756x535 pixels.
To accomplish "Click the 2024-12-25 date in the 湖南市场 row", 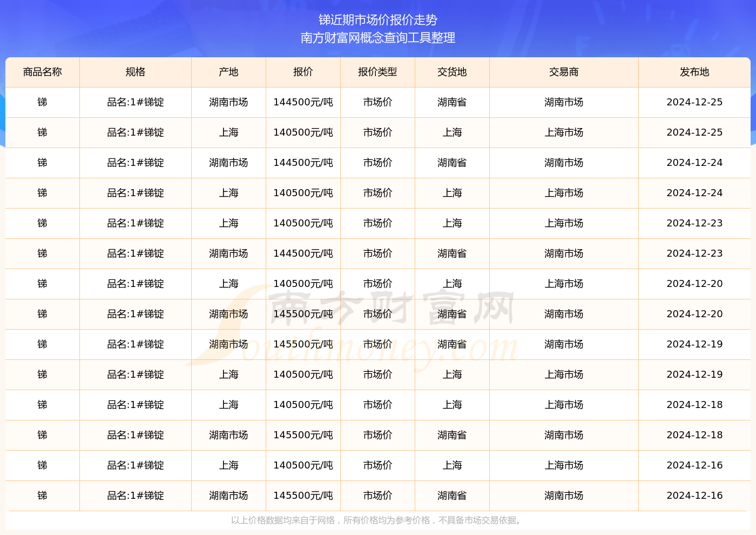I will pyautogui.click(x=695, y=102).
